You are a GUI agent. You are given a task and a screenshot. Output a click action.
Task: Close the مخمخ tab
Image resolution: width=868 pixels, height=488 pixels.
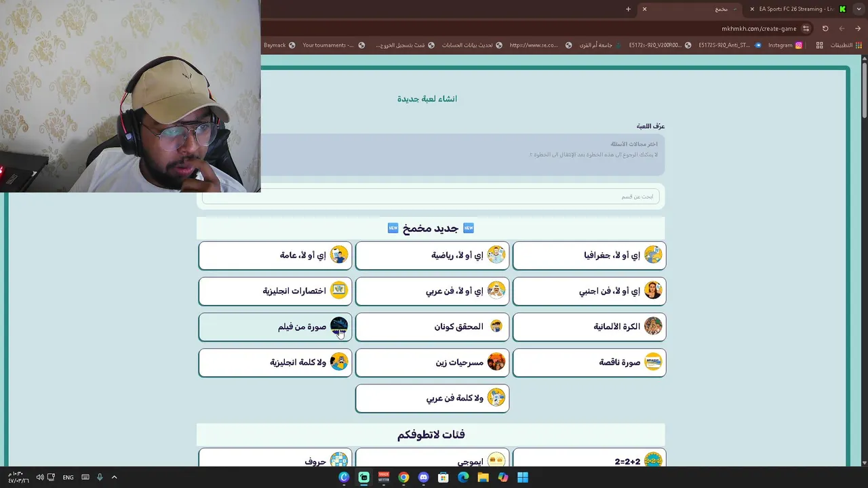coord(644,9)
